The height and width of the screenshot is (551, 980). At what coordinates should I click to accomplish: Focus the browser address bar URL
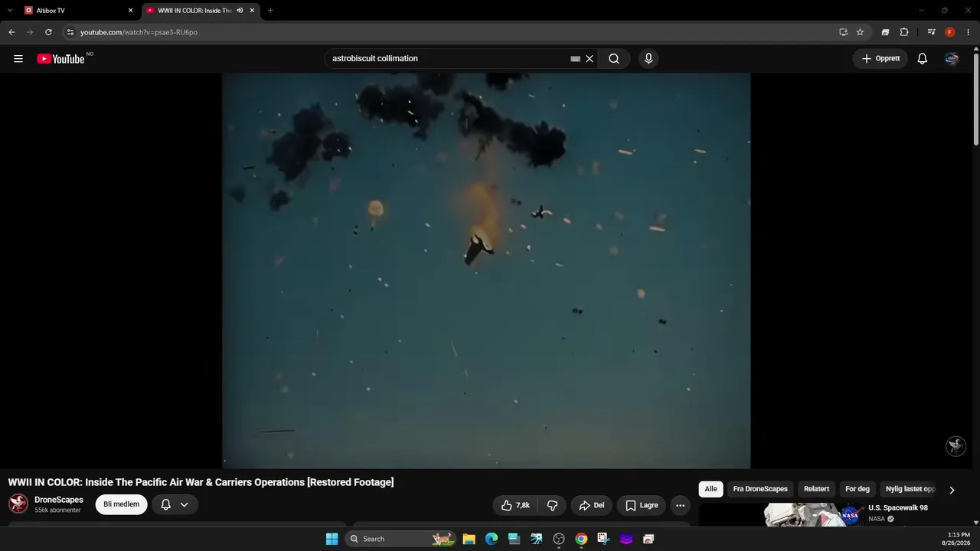[139, 32]
